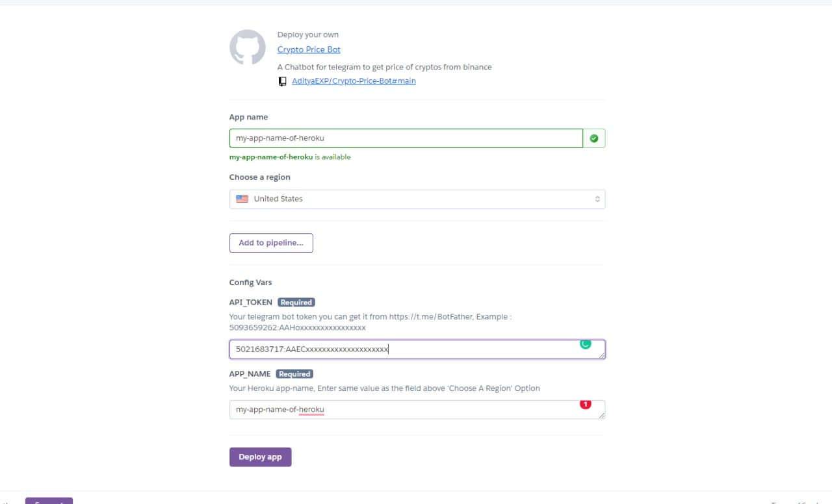Click the red error badge on APP_NAME field
This screenshot has height=504, width=832.
coord(584,404)
